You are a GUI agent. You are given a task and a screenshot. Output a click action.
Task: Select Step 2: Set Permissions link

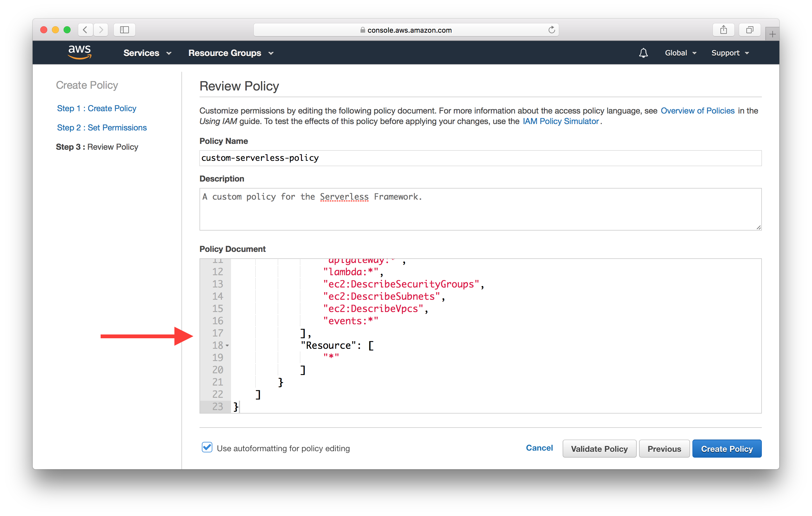pos(101,127)
